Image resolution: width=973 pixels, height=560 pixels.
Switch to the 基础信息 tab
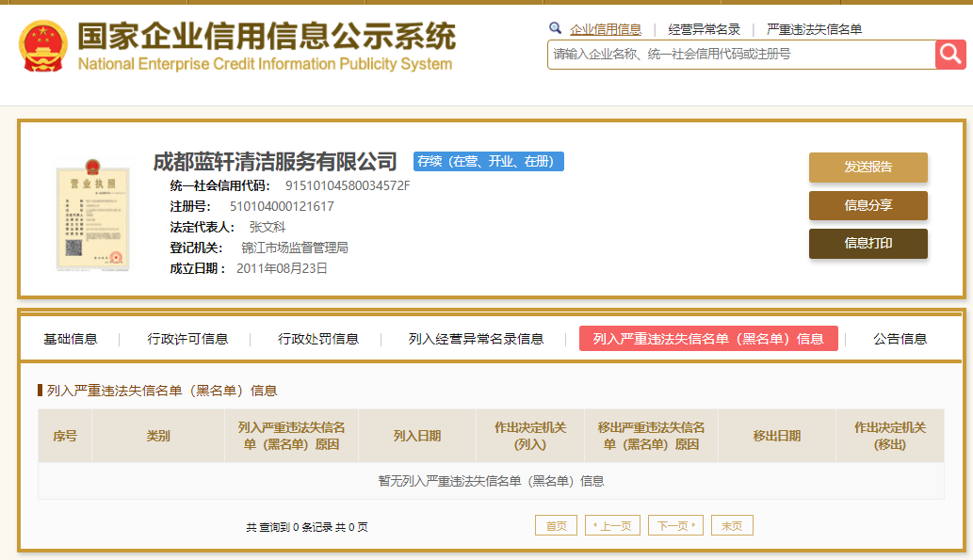click(70, 339)
